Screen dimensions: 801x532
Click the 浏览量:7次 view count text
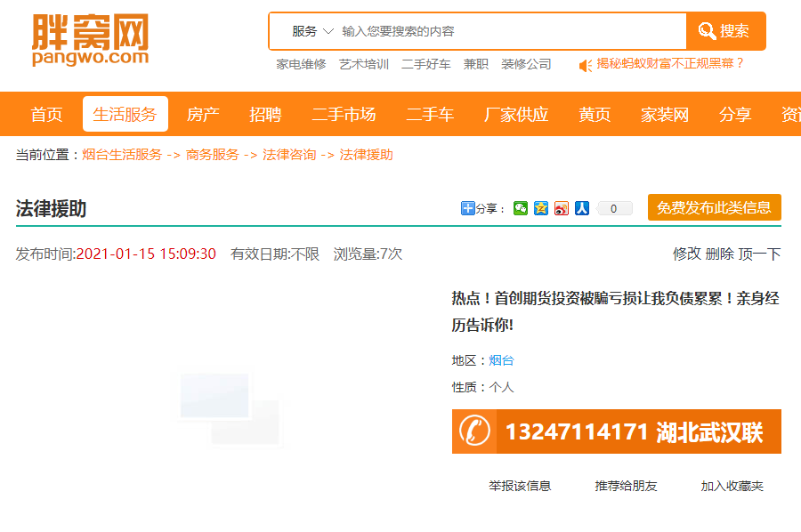tap(368, 254)
